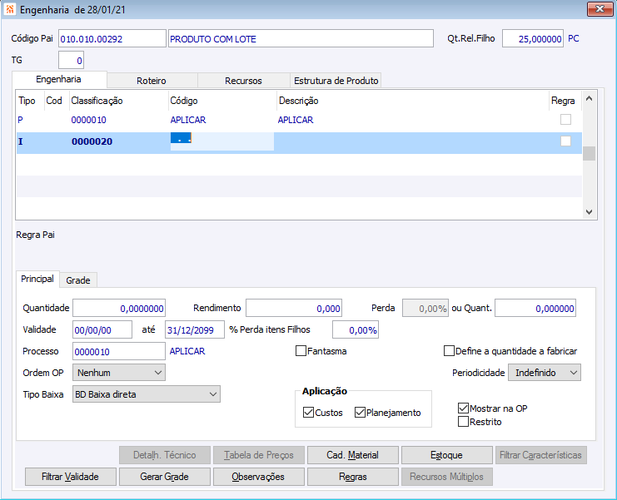Click the Cad. Material button
The width and height of the screenshot is (617, 500).
point(352,455)
